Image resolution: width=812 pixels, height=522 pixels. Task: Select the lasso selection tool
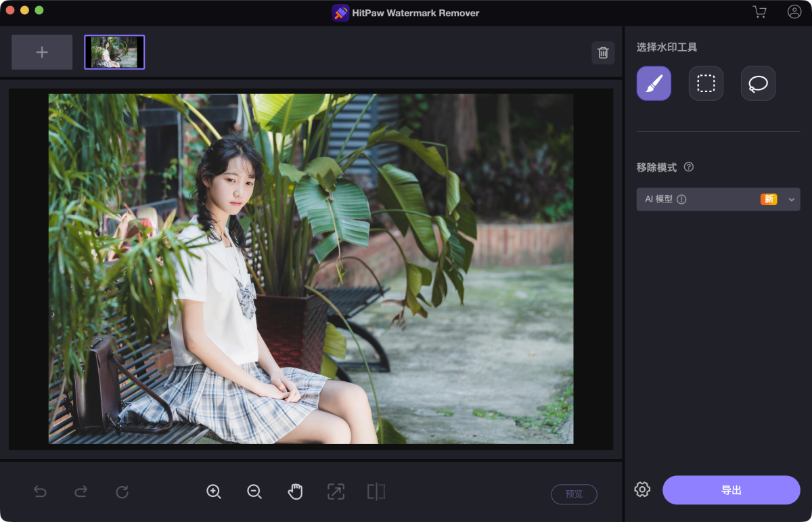pos(758,83)
